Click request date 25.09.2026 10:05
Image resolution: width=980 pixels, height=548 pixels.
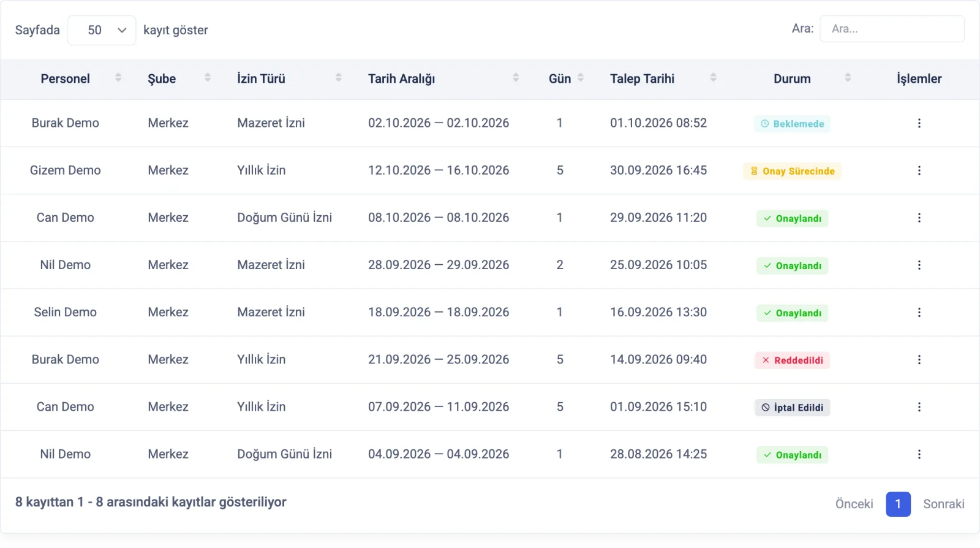658,265
